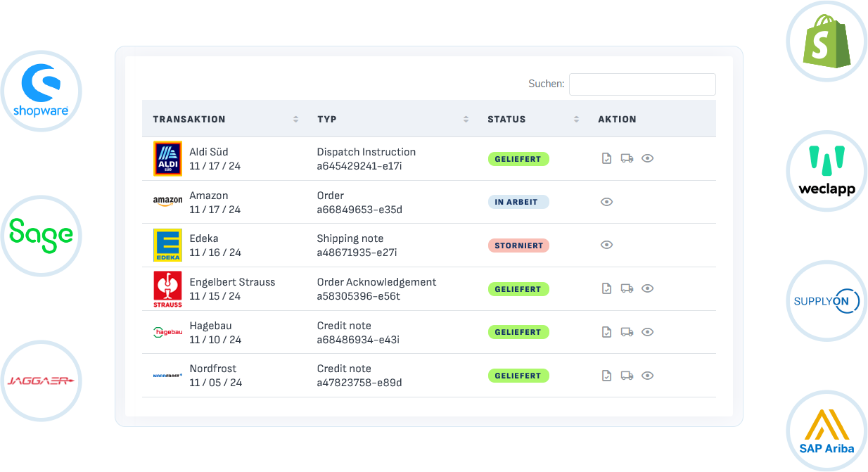The height and width of the screenshot is (472, 868).
Task: Click the Order Acknowledgement type text
Action: click(376, 282)
